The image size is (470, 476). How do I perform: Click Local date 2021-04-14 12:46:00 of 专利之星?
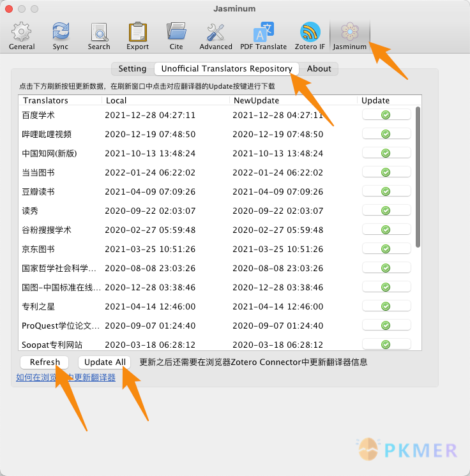click(x=150, y=306)
